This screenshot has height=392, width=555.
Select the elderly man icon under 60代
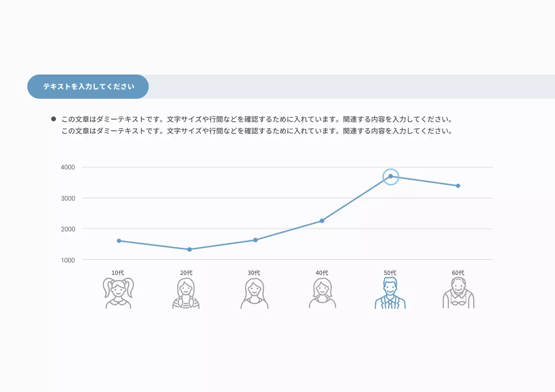(458, 293)
